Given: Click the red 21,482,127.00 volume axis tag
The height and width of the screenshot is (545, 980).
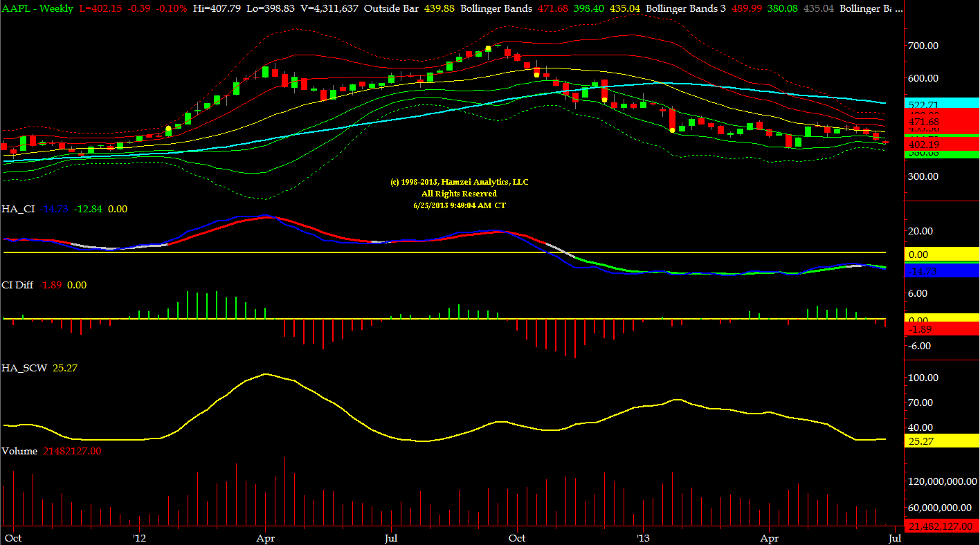Looking at the screenshot, I should point(942,526).
